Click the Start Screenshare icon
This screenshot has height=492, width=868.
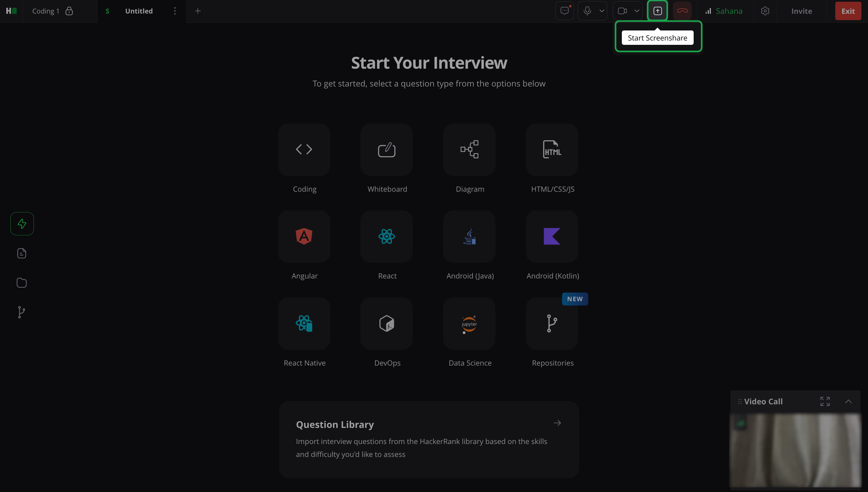click(657, 11)
